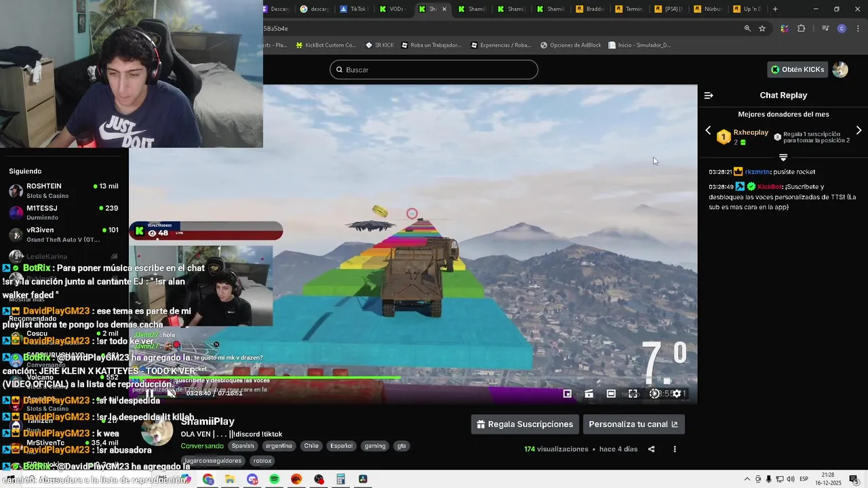Collapse the Chat Replay panel

click(x=709, y=96)
